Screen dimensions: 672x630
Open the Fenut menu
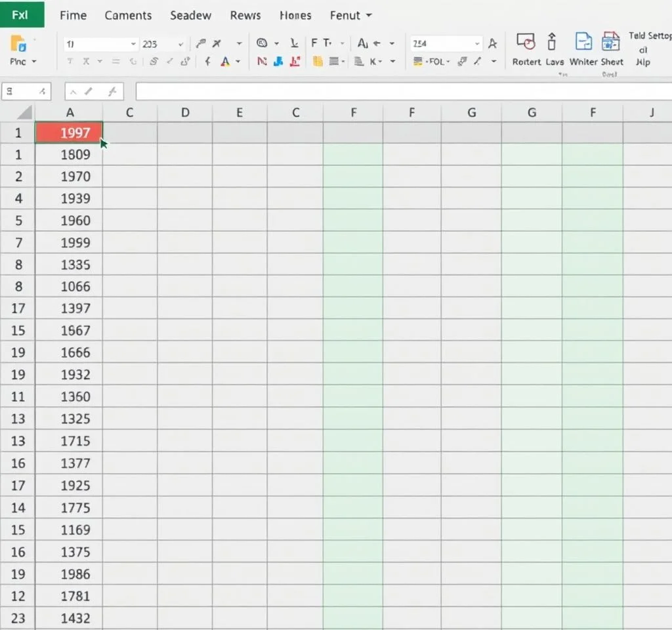coord(350,15)
